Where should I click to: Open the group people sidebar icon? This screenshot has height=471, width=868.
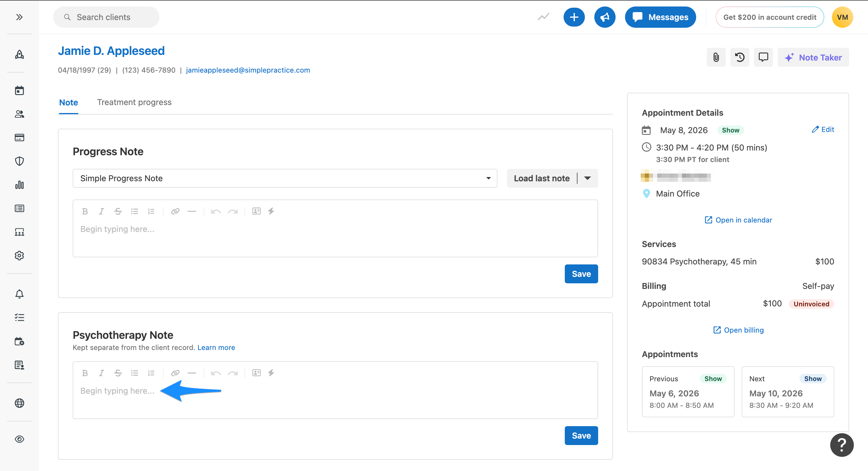19,232
